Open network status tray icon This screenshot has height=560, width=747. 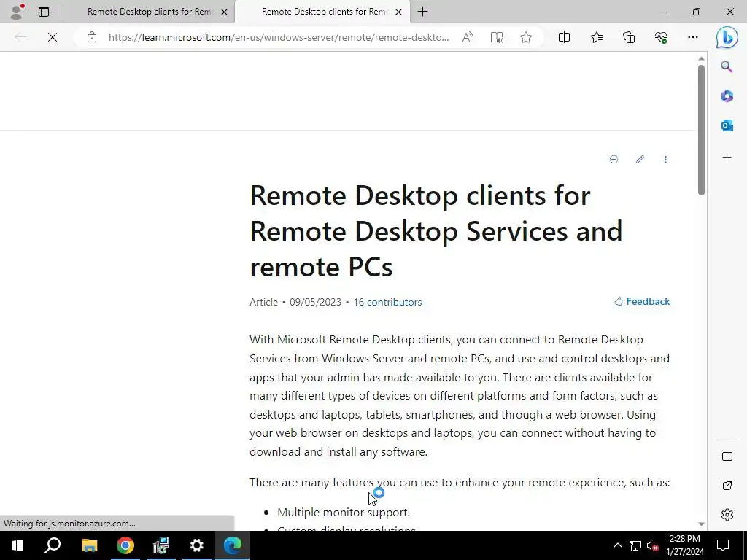click(635, 545)
